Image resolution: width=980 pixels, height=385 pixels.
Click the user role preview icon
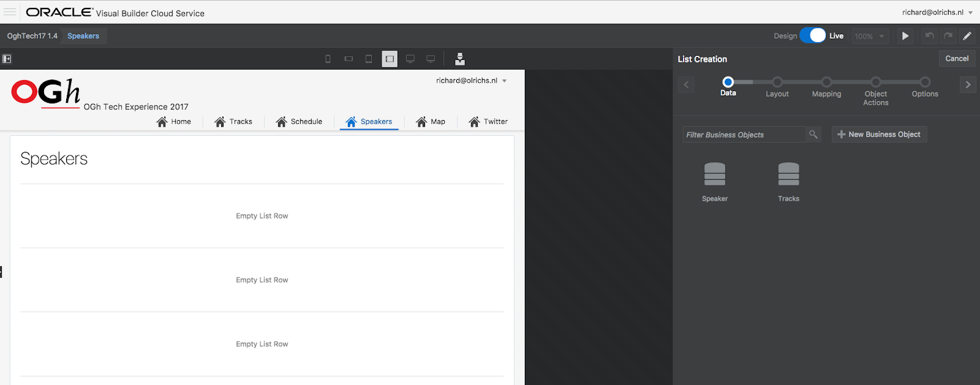[x=460, y=59]
